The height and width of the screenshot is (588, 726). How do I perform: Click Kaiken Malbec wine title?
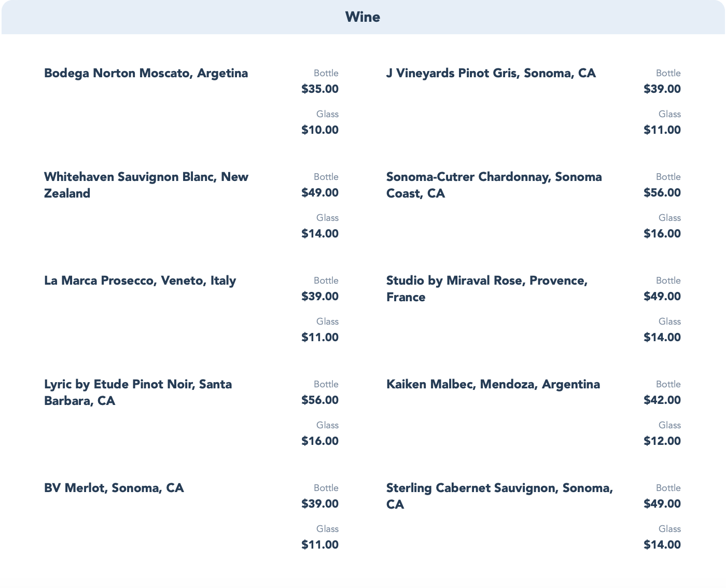(493, 384)
